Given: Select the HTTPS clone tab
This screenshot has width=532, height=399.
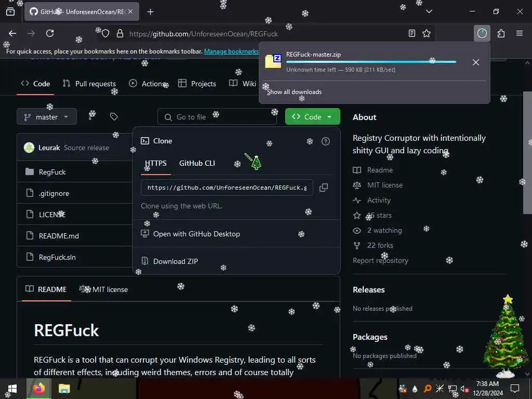Looking at the screenshot, I should pyautogui.click(x=156, y=163).
